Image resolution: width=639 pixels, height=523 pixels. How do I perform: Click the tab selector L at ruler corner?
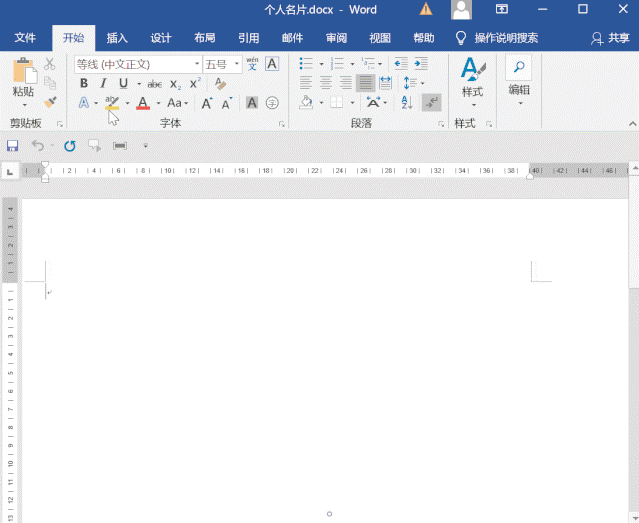click(x=10, y=172)
